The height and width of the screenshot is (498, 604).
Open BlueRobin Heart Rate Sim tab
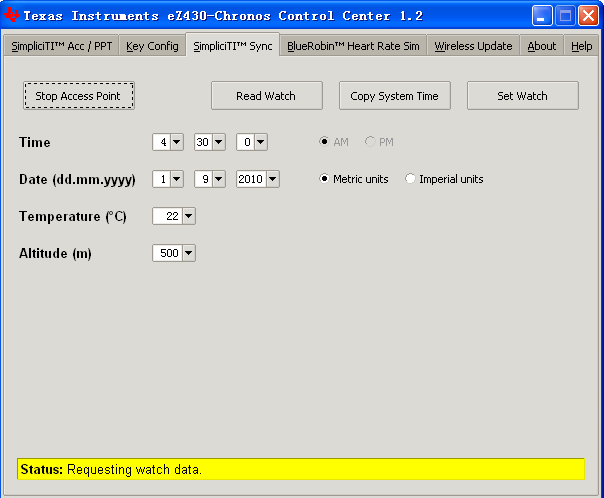pos(353,46)
